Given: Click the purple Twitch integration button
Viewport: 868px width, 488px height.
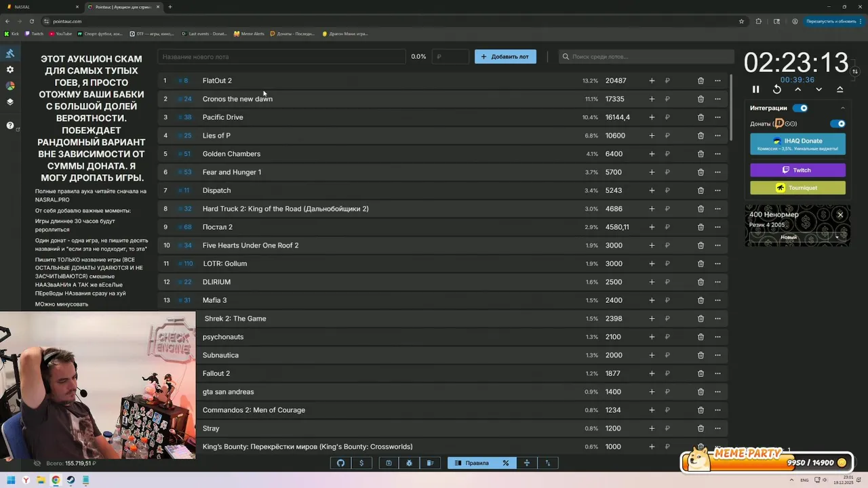Looking at the screenshot, I should (797, 170).
